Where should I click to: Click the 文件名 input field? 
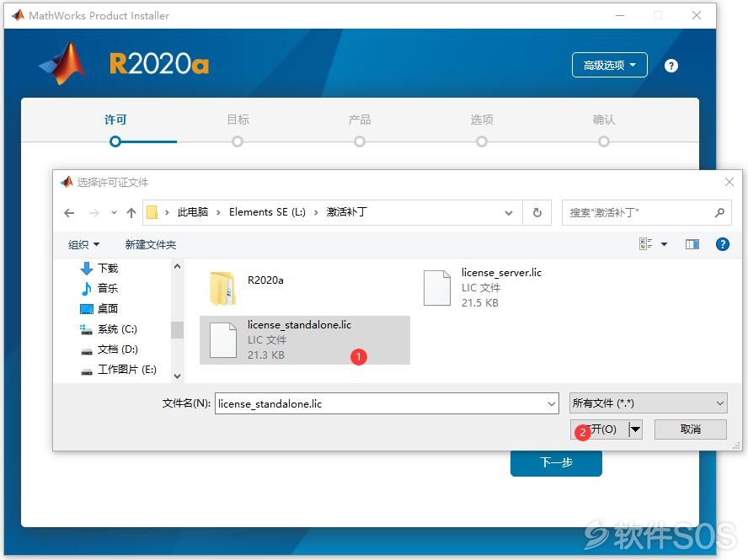(380, 403)
